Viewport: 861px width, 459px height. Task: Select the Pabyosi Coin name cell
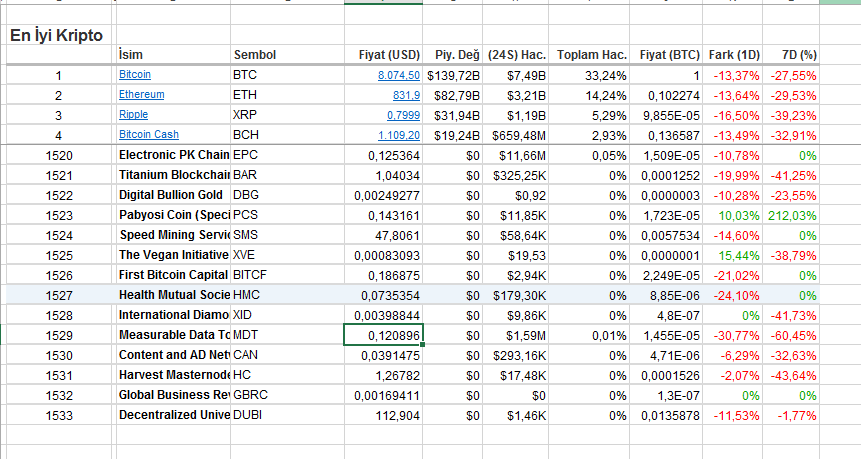point(173,215)
